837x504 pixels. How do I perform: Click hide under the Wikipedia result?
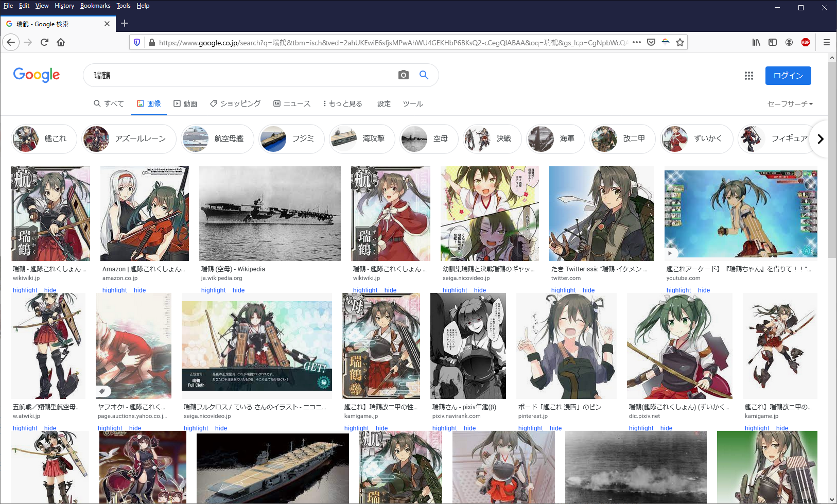tap(238, 290)
